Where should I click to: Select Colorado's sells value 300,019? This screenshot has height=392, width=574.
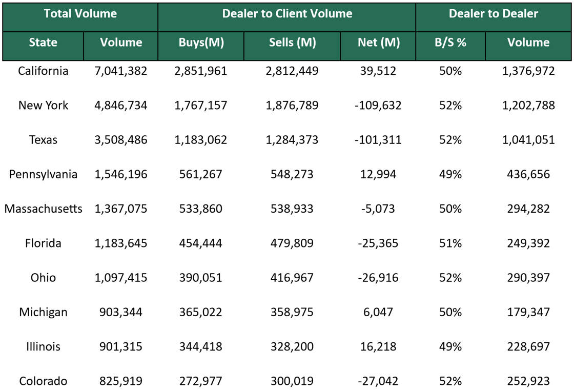[x=292, y=381]
